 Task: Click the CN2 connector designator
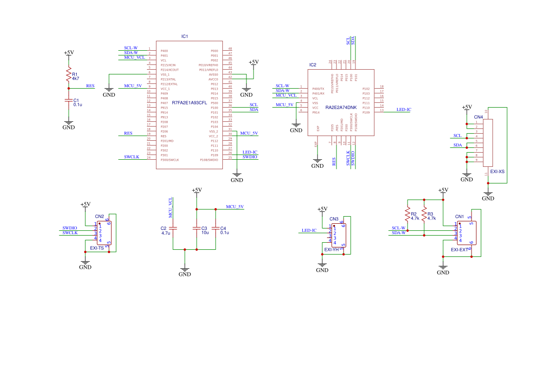coord(100,216)
